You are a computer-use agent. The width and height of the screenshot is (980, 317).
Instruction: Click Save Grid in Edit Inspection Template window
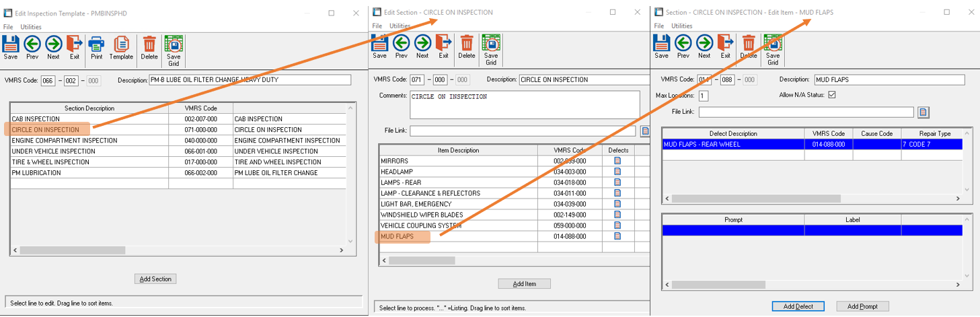click(x=174, y=50)
